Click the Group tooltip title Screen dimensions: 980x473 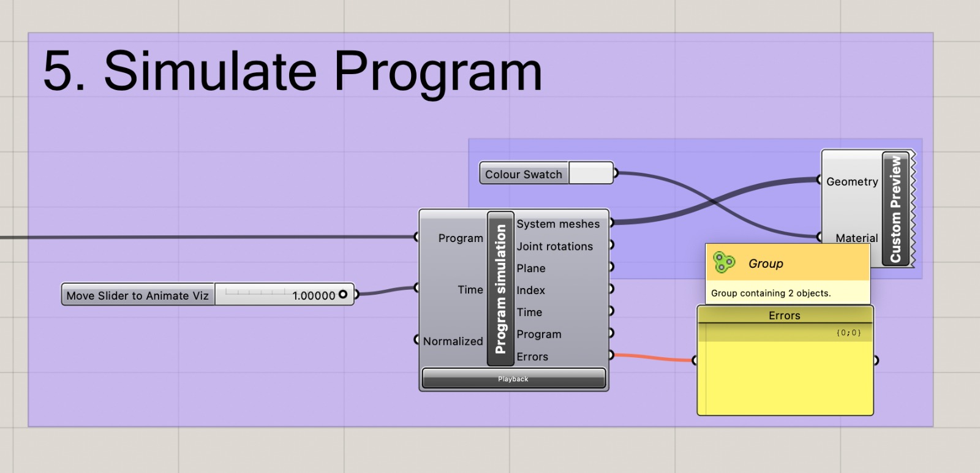(x=766, y=263)
